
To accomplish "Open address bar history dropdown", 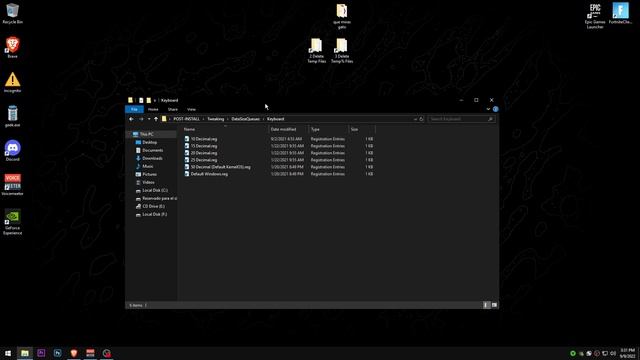I will [x=415, y=119].
